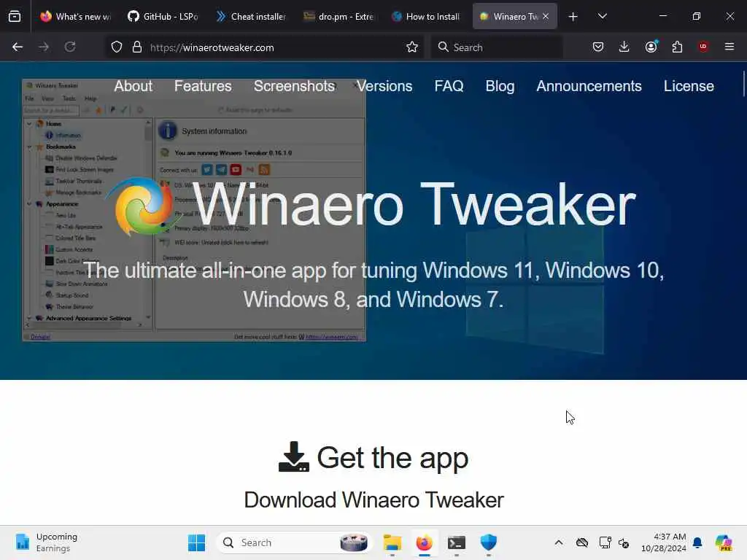Viewport: 747px width, 560px height.
Task: Open tracking protection shield icon
Action: tap(117, 47)
